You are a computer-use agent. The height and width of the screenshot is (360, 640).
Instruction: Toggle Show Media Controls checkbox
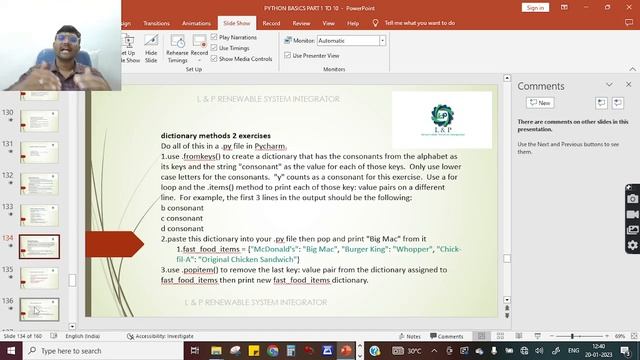(x=214, y=59)
